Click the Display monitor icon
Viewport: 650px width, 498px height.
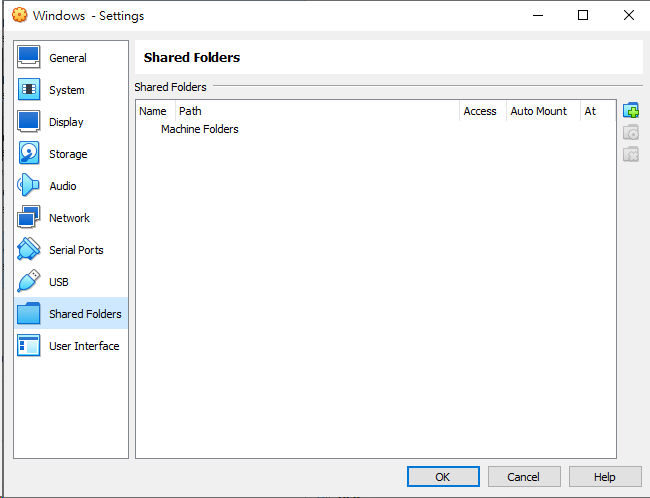[x=29, y=122]
